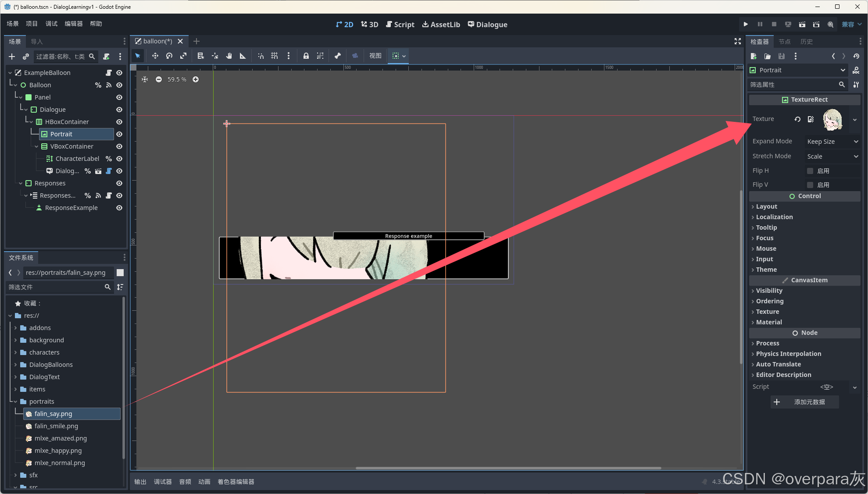
Task: Lock the selected node
Action: (306, 56)
